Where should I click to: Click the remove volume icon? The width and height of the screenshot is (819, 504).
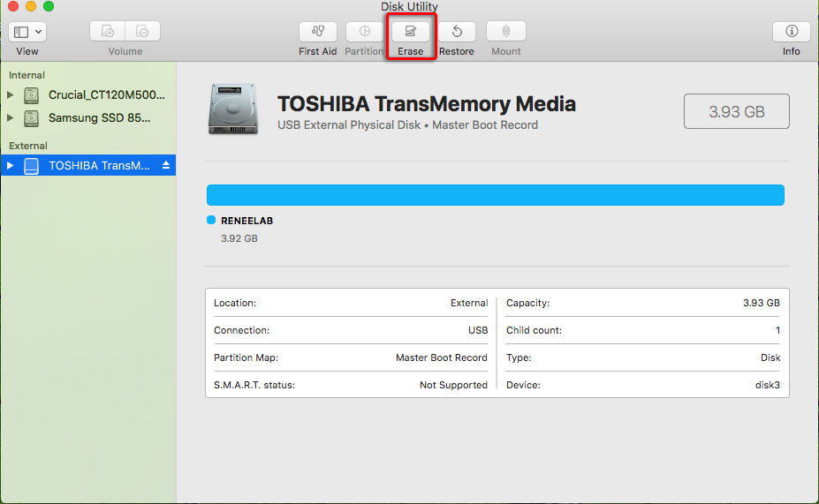click(142, 32)
